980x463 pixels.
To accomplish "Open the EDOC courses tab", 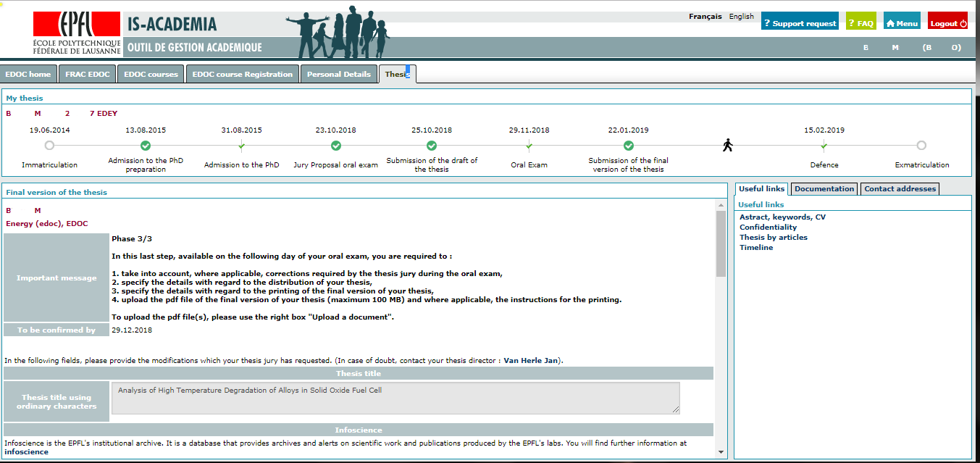I will pos(151,74).
